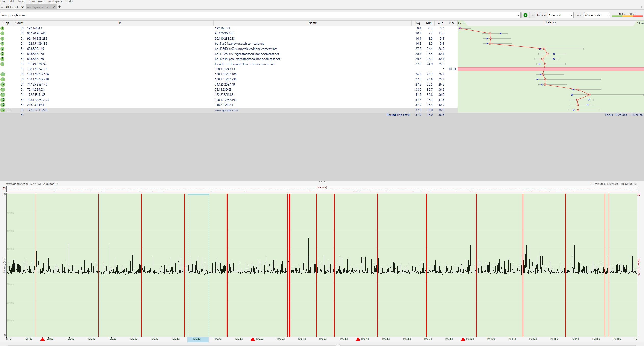Open the Workspace menu
644x346 pixels.
click(x=55, y=2)
